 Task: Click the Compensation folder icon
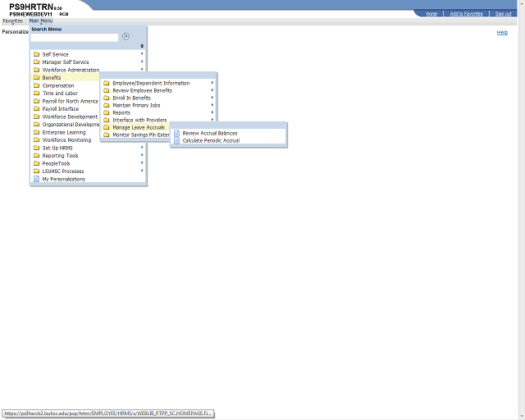pos(36,85)
